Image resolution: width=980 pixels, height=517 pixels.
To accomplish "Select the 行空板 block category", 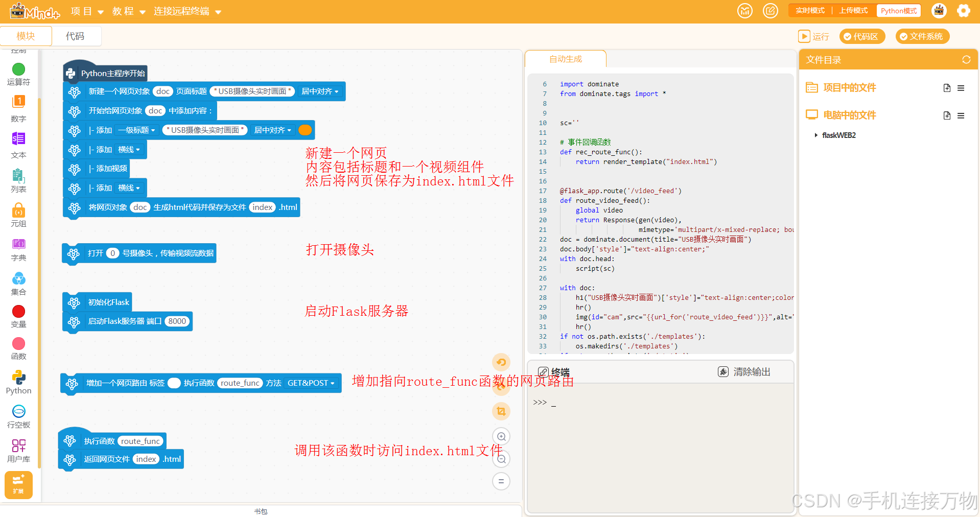I will [x=18, y=416].
